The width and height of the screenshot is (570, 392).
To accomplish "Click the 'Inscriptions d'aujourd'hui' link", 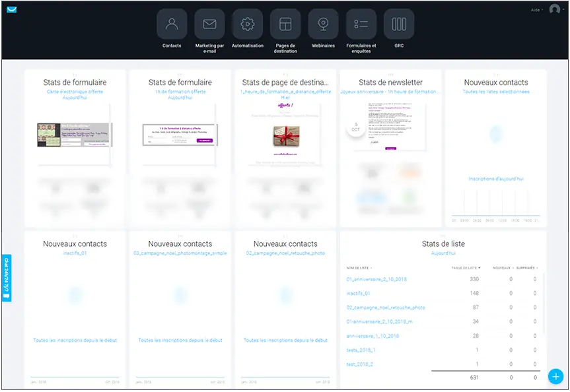I will [496, 179].
